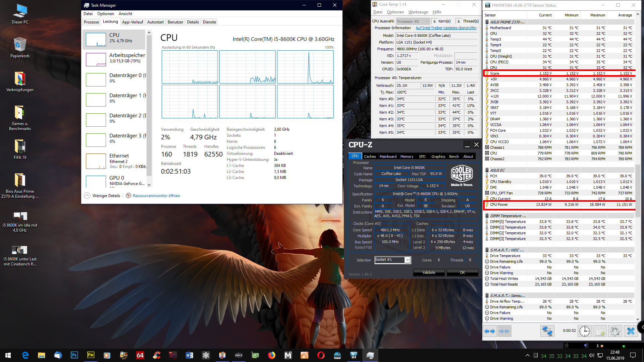Switch to Details tab in Task Manager
Viewport: 644px width, 362px height.
pos(193,22)
